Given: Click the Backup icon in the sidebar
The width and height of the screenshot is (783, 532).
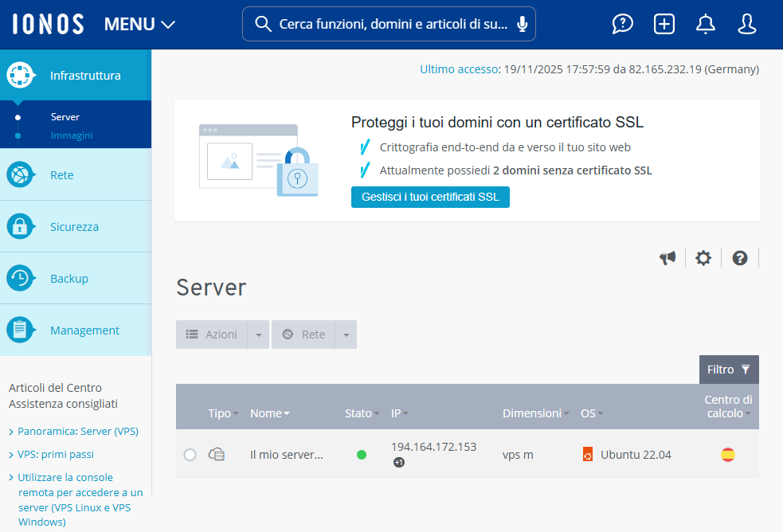Looking at the screenshot, I should coord(19,278).
